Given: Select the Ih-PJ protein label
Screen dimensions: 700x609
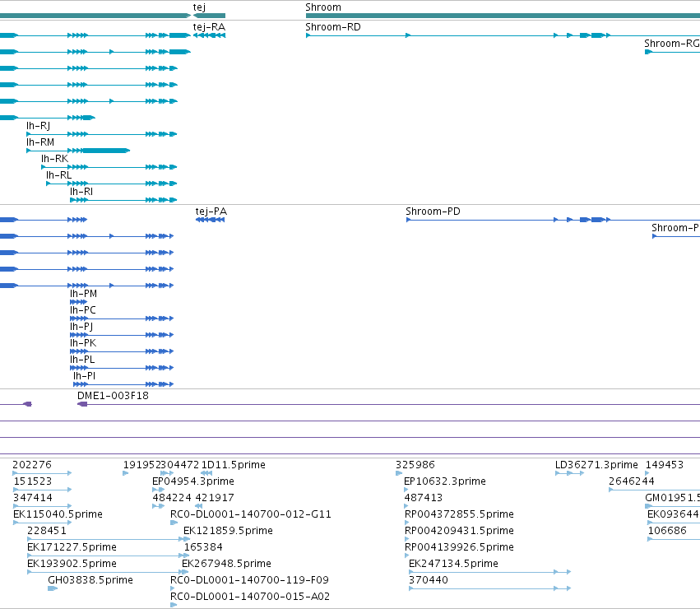Looking at the screenshot, I should [x=81, y=327].
